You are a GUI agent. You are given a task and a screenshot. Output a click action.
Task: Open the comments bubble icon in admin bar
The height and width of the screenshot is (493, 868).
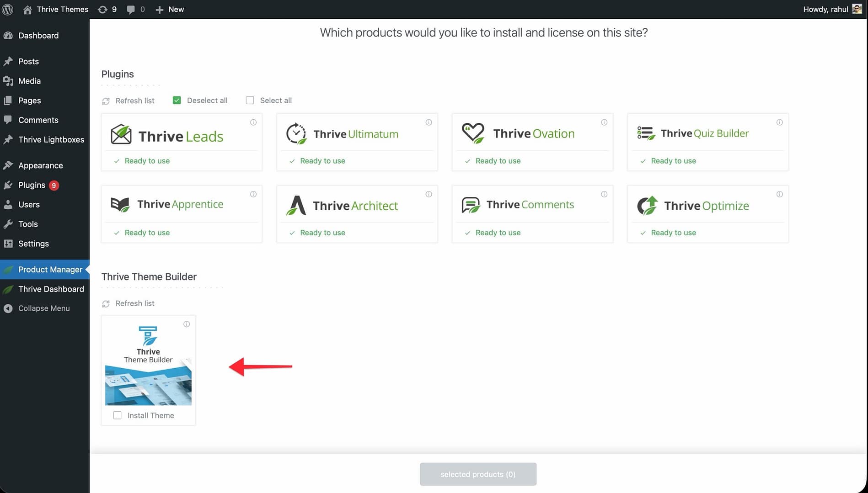131,9
